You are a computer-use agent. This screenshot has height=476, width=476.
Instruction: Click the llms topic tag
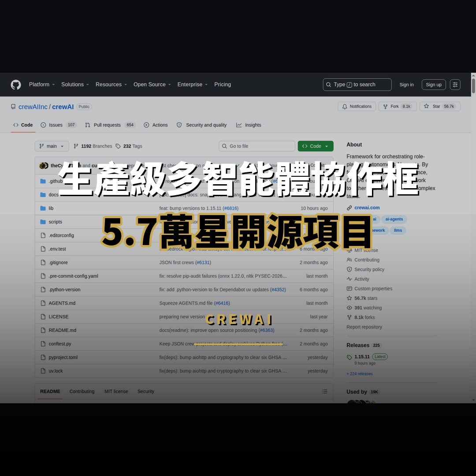click(x=398, y=231)
